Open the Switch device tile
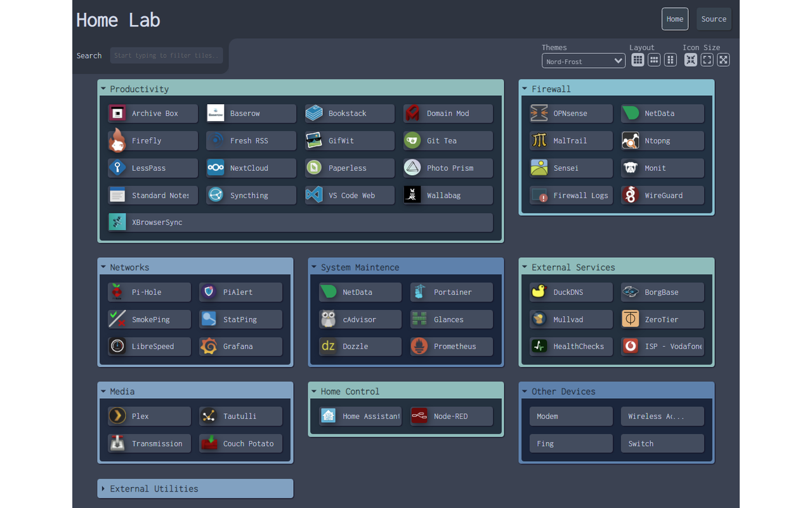Screen dimensions: 812x508 (662, 444)
